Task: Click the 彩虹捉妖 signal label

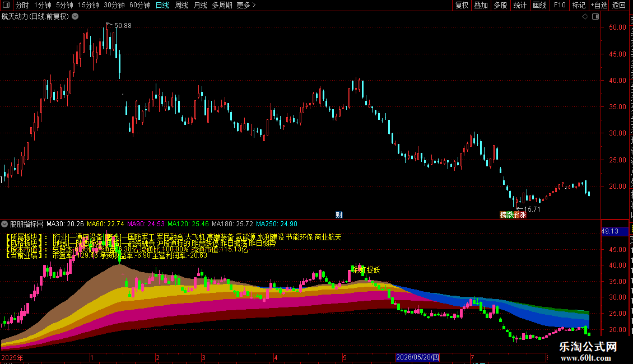Action: [x=366, y=270]
